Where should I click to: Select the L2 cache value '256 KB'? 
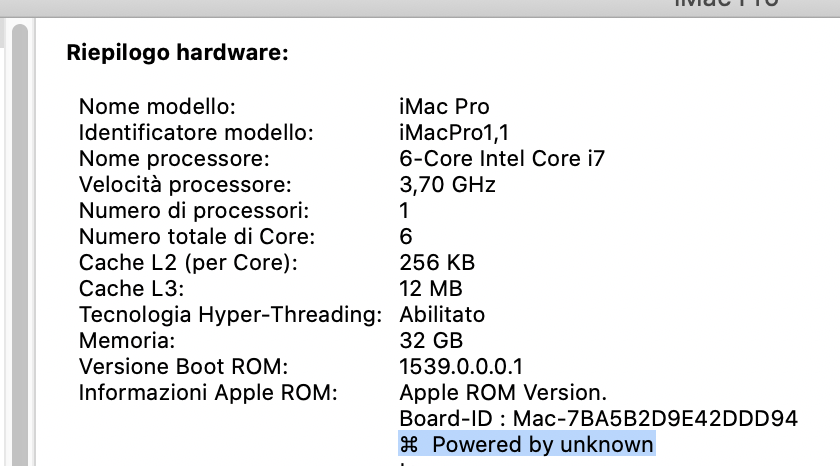click(x=437, y=262)
